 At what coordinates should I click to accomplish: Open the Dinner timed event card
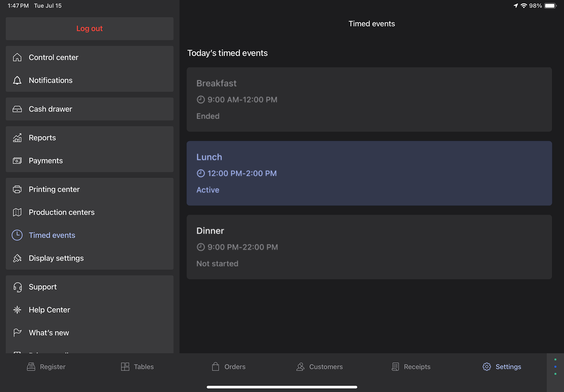click(x=369, y=247)
